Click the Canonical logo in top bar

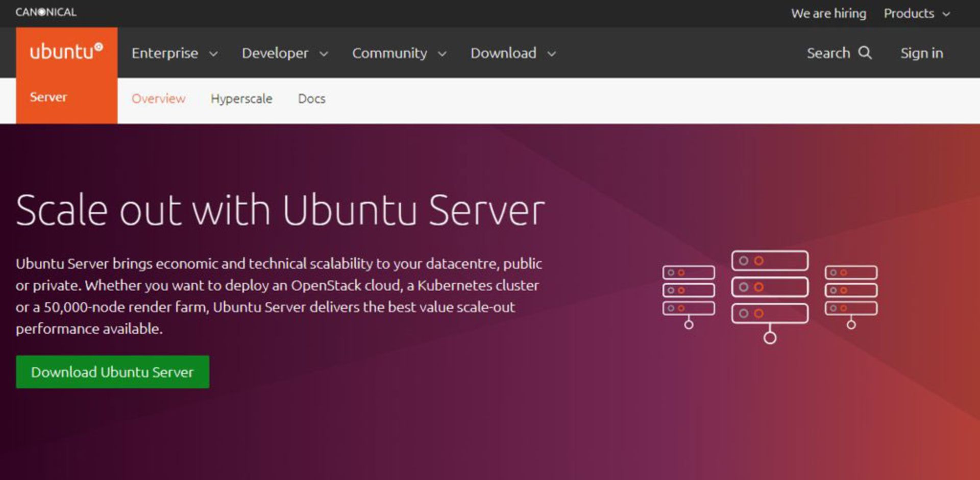[x=46, y=12]
